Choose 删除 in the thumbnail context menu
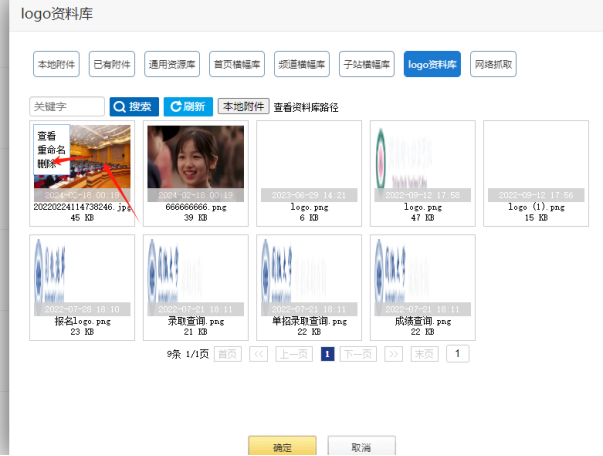Screen dimensions: 603x456 point(47,162)
